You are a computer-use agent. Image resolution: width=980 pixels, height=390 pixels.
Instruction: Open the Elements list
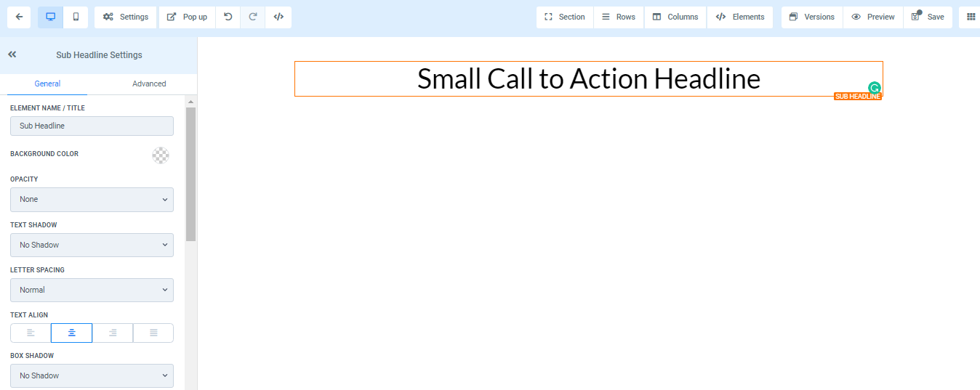pos(740,17)
